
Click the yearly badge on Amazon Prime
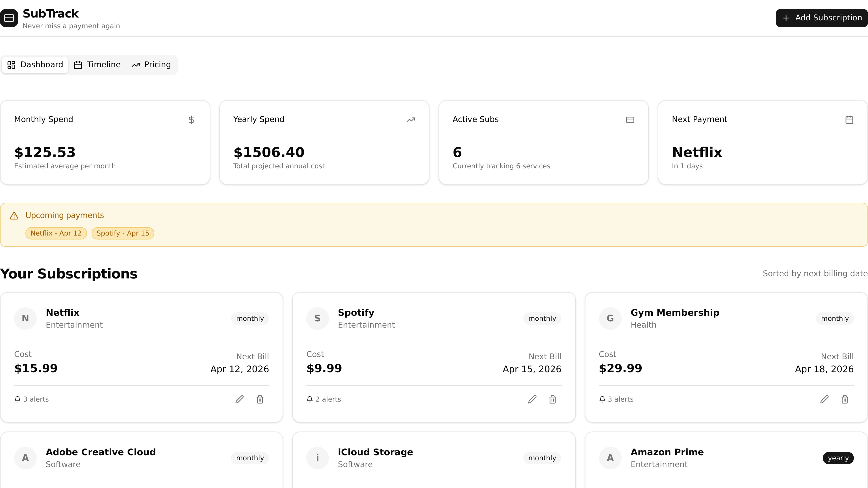pyautogui.click(x=838, y=458)
